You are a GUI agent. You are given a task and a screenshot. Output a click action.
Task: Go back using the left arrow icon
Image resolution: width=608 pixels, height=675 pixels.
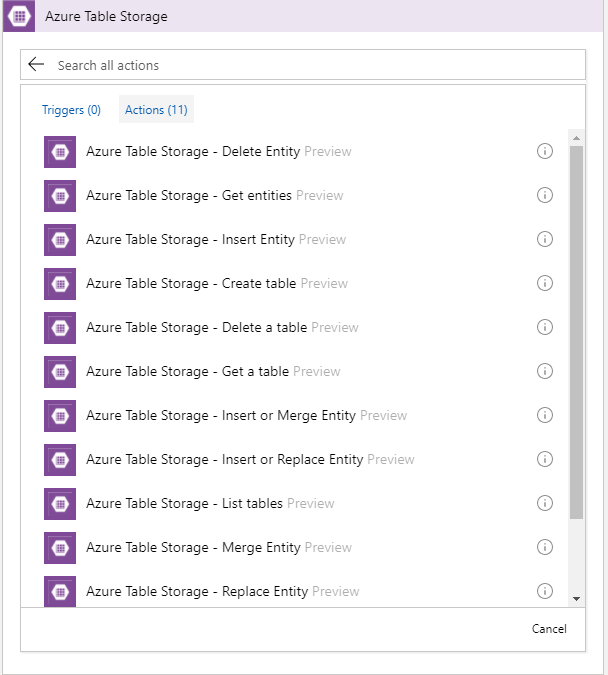pyautogui.click(x=36, y=65)
